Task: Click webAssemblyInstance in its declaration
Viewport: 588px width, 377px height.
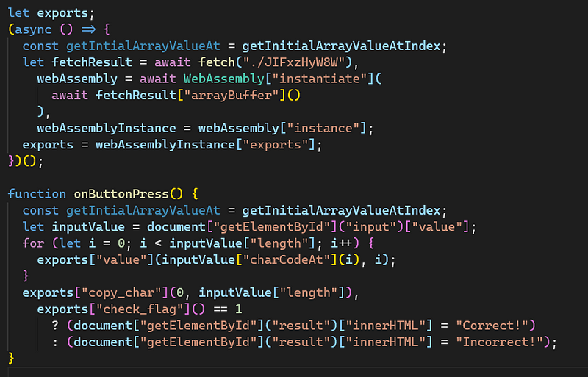Action: click(x=107, y=129)
